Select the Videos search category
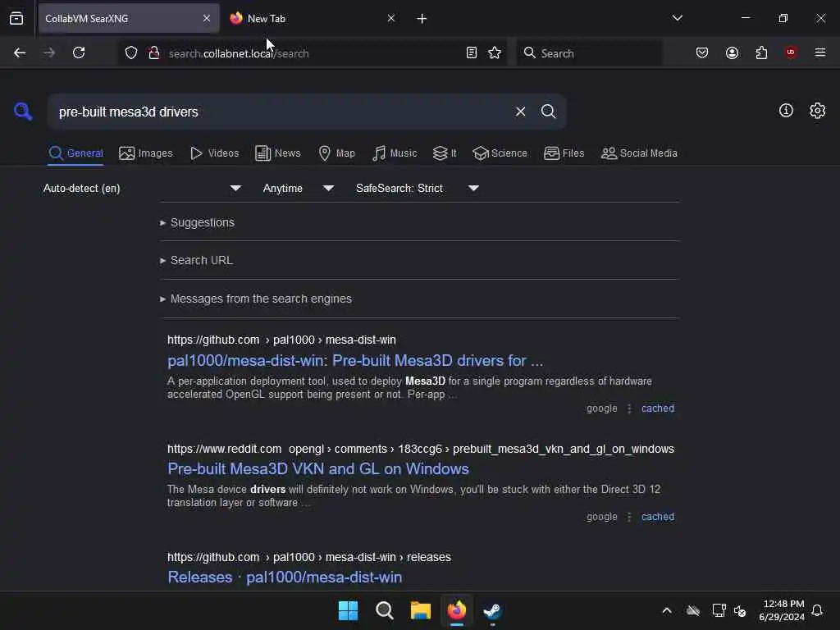 click(214, 153)
